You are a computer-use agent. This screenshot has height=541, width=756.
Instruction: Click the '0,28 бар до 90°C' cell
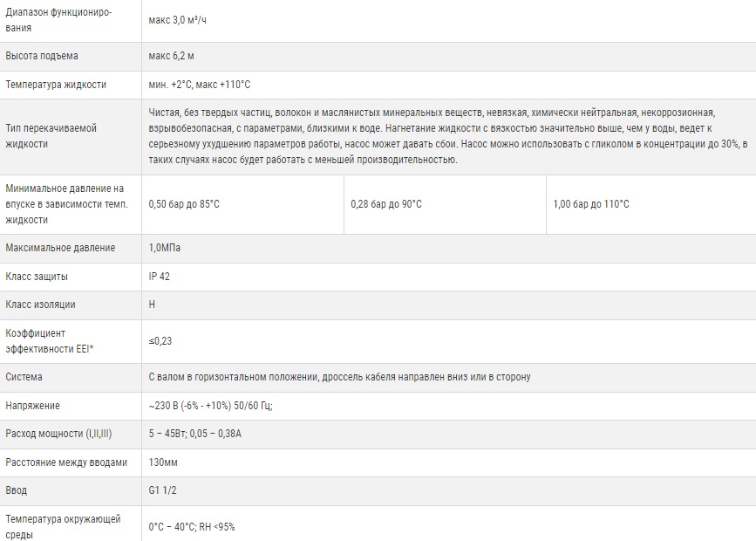[x=386, y=204]
